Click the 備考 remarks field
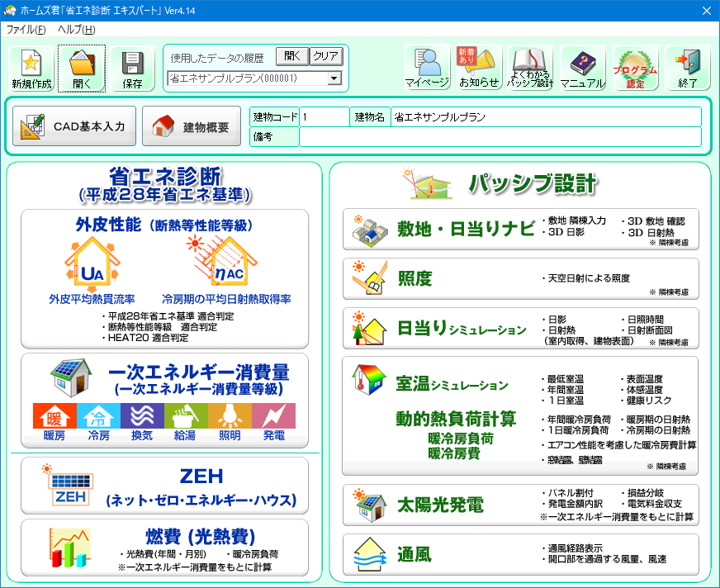Screen dimensions: 720x588 click(x=500, y=137)
